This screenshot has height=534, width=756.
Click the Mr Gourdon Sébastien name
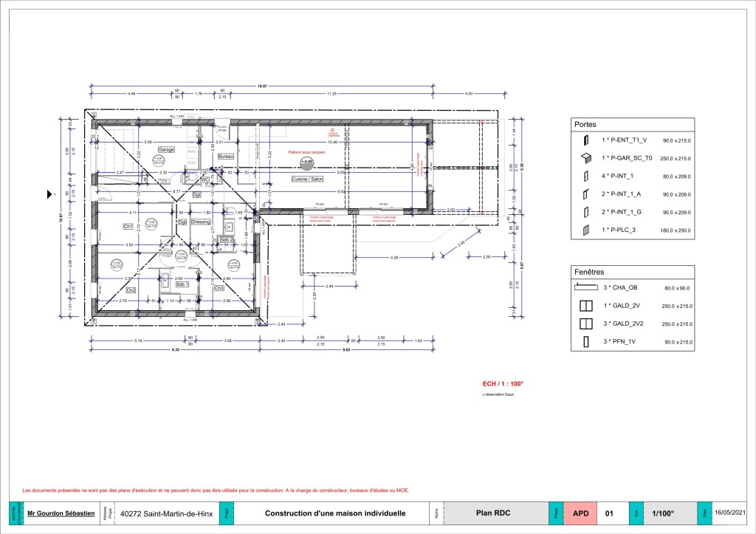[x=61, y=513]
